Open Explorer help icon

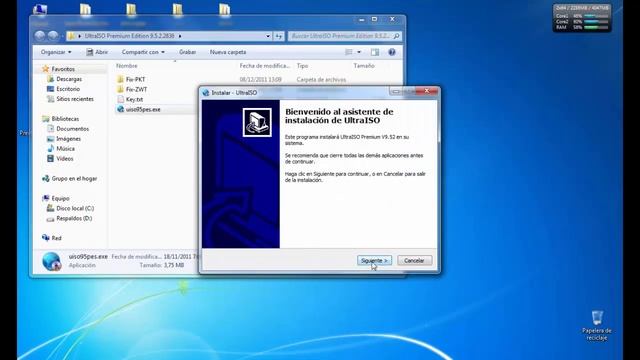[x=392, y=52]
